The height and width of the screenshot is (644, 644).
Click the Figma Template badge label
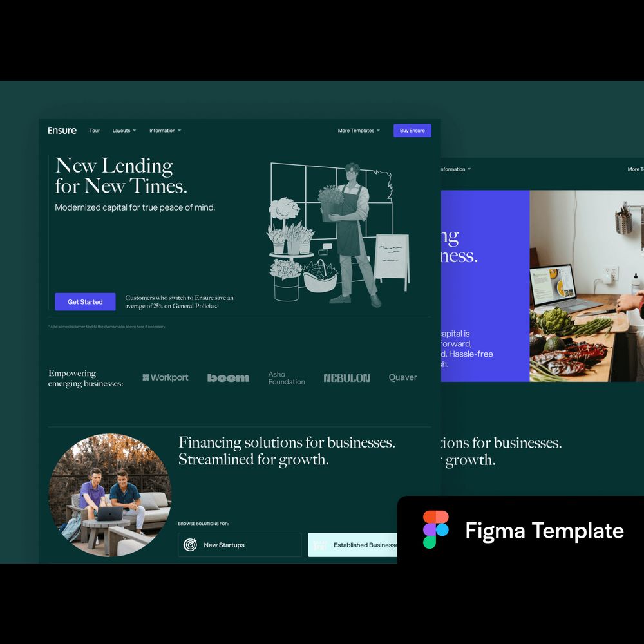pos(544,531)
